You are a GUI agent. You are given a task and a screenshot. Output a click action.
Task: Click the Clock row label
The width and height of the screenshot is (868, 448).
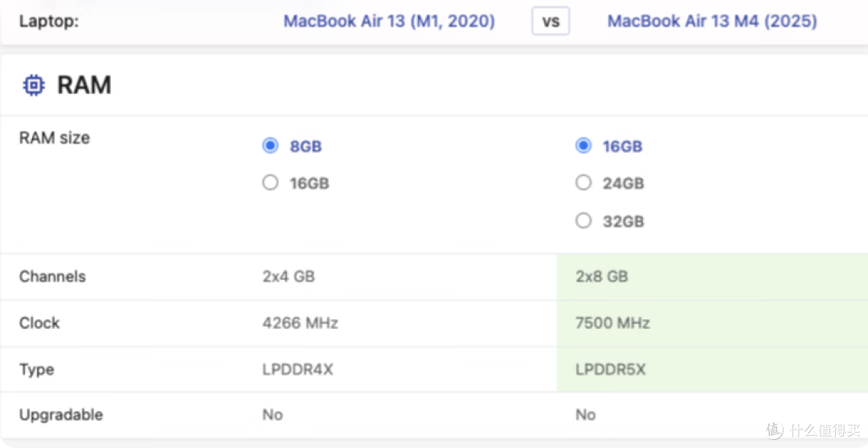tap(39, 323)
